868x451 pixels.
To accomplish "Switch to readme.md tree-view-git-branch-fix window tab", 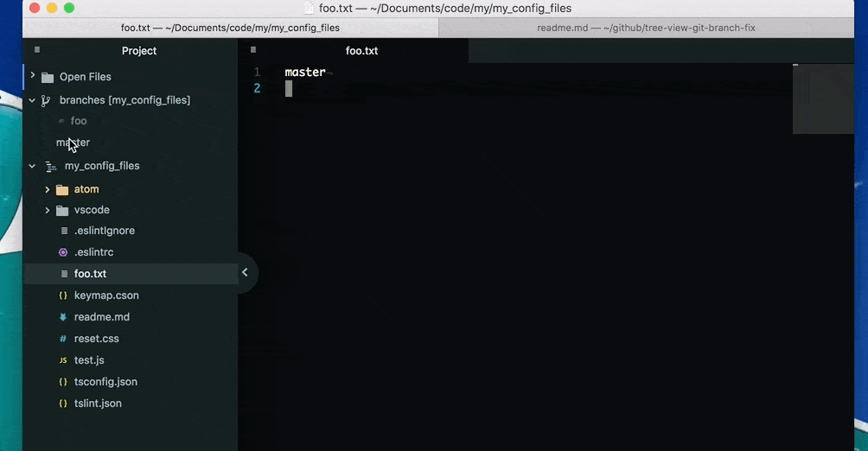I will (646, 28).
